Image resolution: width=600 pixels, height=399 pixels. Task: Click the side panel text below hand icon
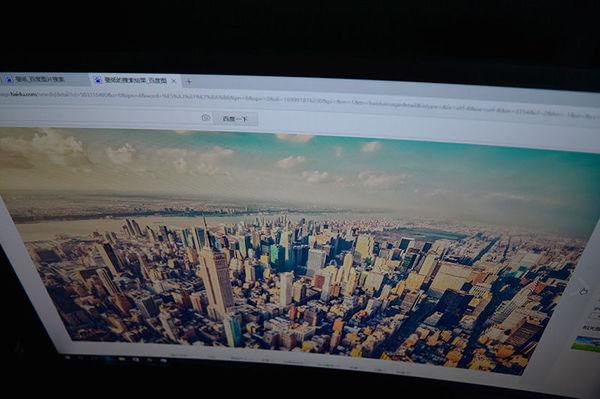click(596, 308)
